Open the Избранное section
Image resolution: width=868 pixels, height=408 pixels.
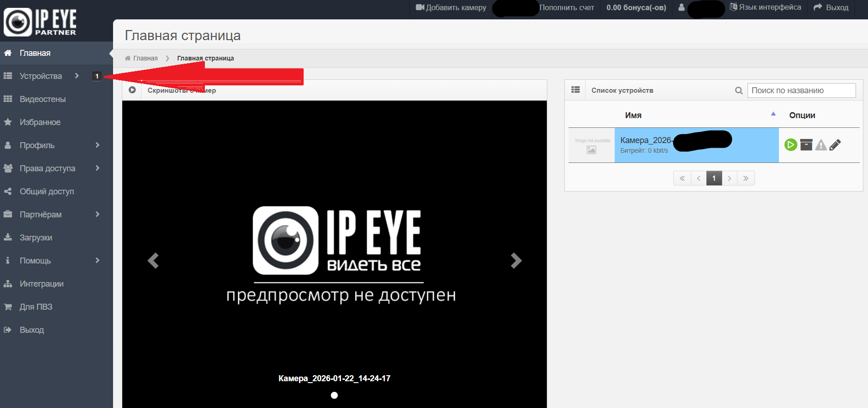click(x=40, y=122)
